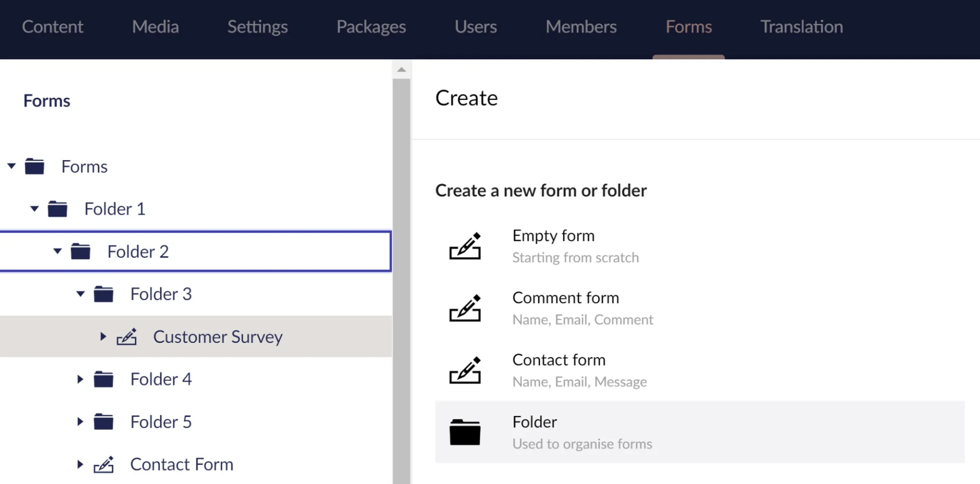
Task: Click the Comment form pencil icon
Action: point(465,309)
